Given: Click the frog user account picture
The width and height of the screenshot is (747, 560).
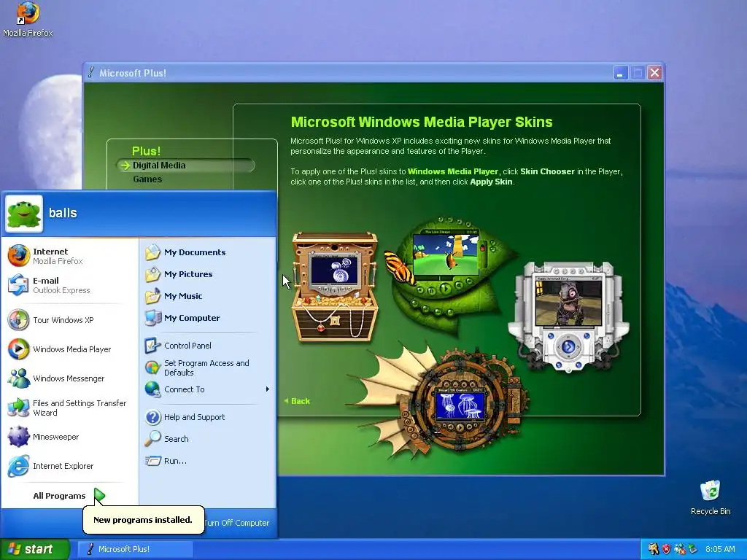Looking at the screenshot, I should (24, 214).
